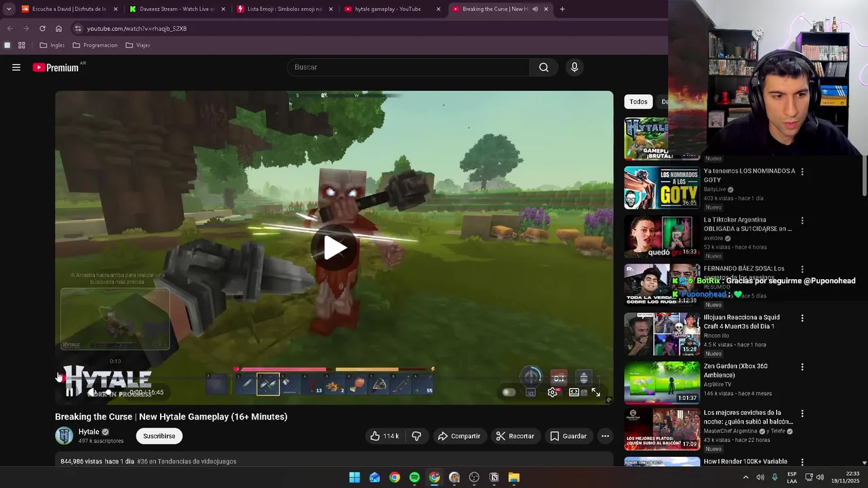Go to browser home page
This screenshot has width=868, height=488.
[x=59, y=28]
